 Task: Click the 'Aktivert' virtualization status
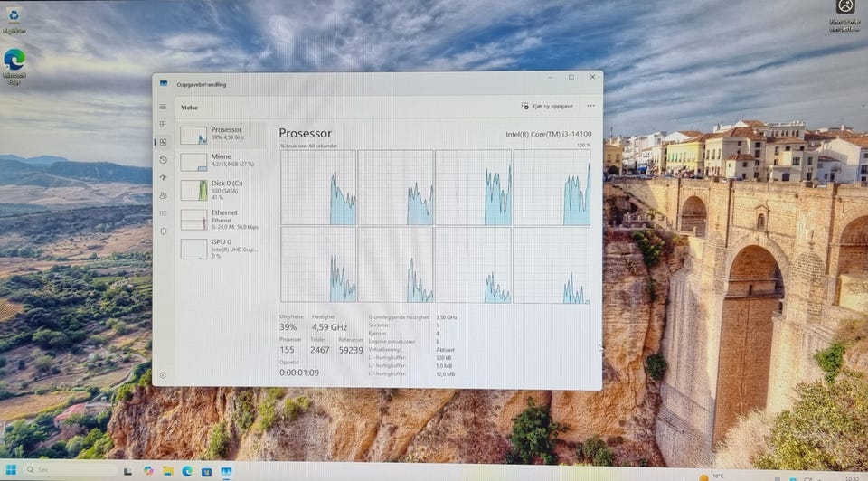tap(445, 350)
